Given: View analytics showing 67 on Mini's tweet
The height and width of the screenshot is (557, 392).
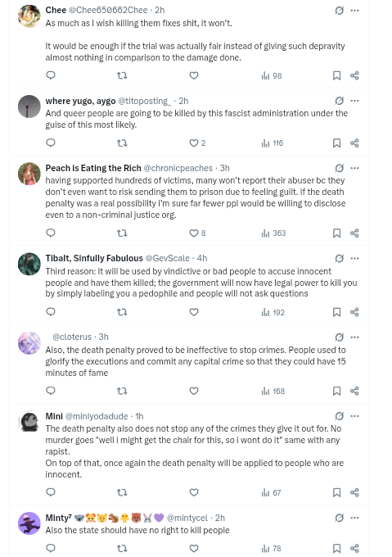Looking at the screenshot, I should click(x=271, y=493).
